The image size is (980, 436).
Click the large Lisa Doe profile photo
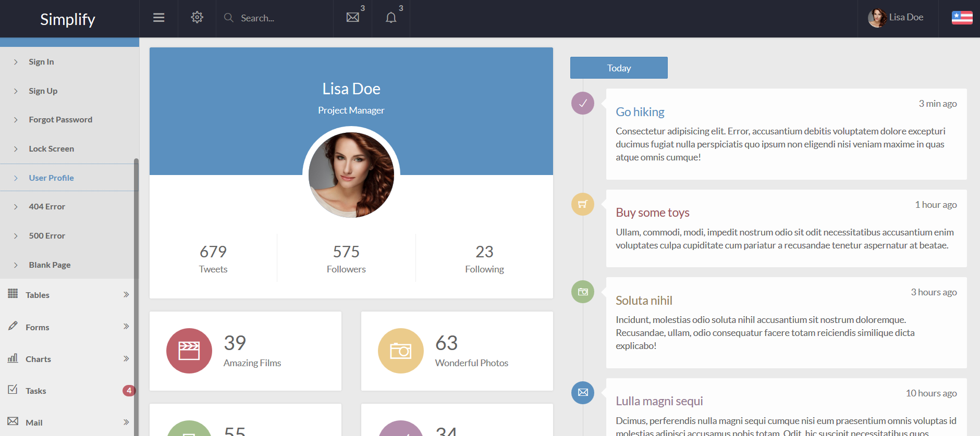(x=351, y=175)
